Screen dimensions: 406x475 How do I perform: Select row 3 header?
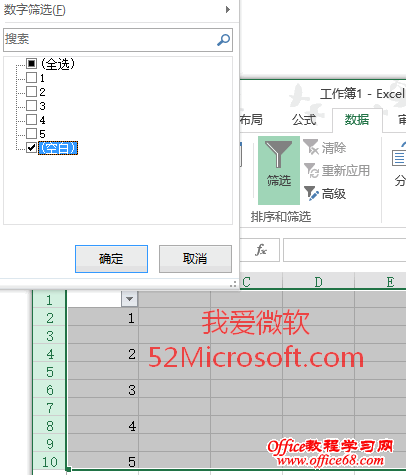click(x=49, y=335)
